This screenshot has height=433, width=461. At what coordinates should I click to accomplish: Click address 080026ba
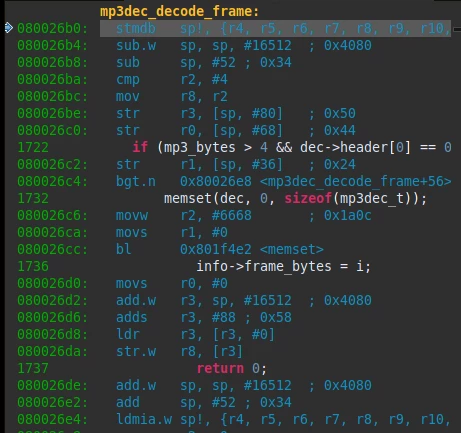coord(52,80)
